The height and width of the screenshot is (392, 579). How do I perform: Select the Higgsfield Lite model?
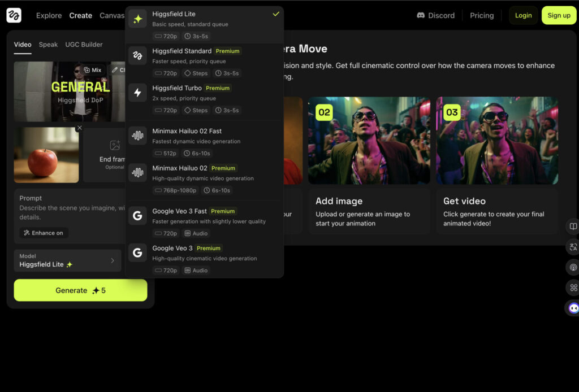tap(204, 25)
